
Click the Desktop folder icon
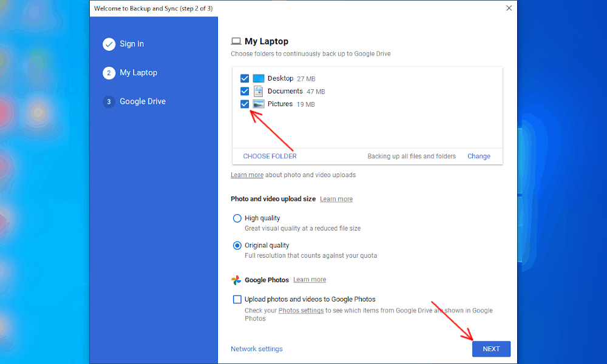tap(258, 78)
